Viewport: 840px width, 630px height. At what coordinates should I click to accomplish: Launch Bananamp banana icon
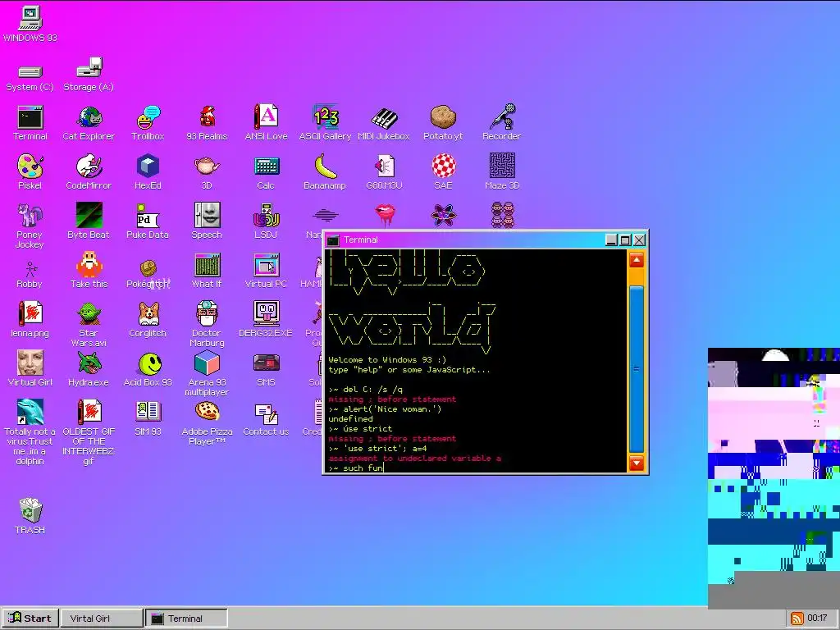click(325, 172)
